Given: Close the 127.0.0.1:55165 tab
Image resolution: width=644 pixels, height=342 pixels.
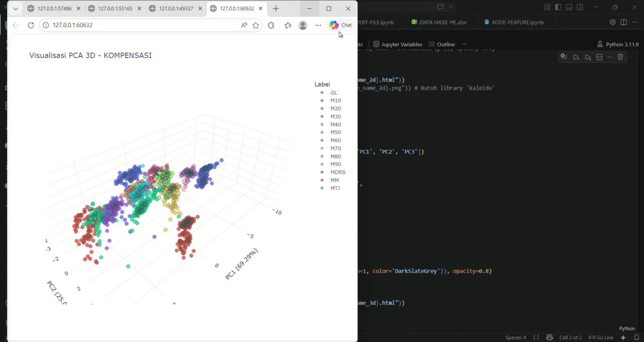Looking at the screenshot, I should pos(139,8).
